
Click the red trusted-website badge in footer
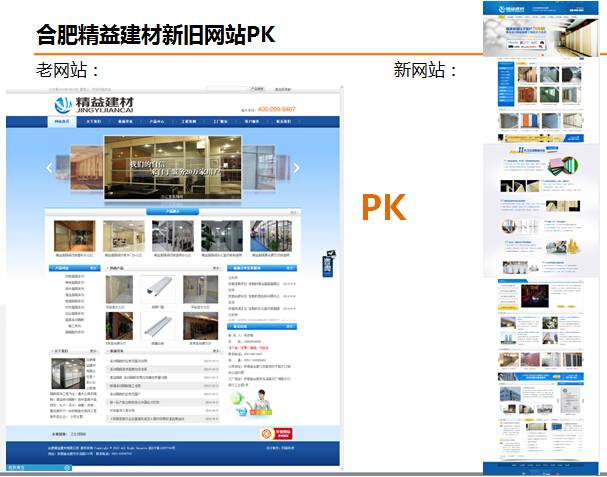(x=275, y=434)
